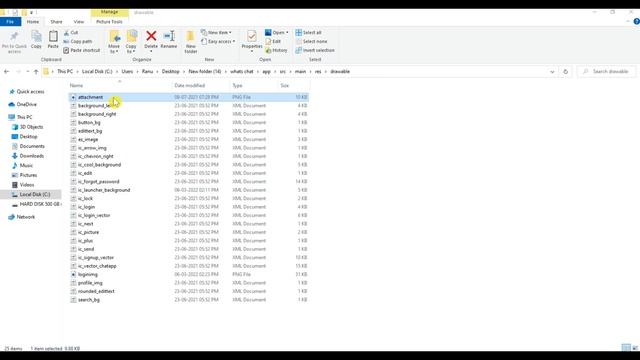This screenshot has width=640, height=360.
Task: Click Invert selection
Action: pos(315,50)
